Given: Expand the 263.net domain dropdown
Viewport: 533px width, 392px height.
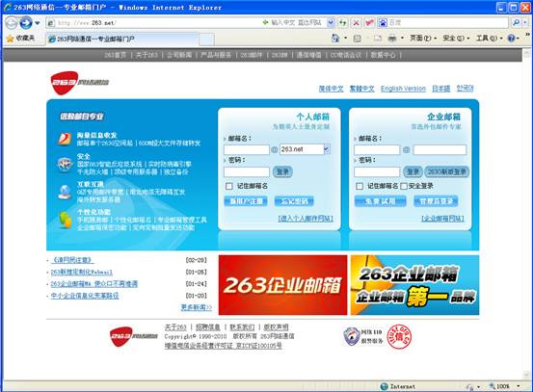Looking at the screenshot, I should pos(327,149).
